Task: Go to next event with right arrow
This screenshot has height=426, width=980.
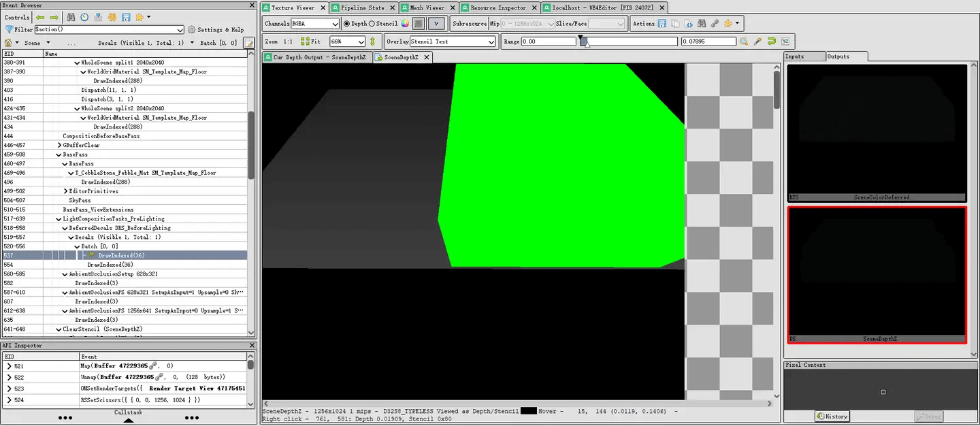Action: pyautogui.click(x=52, y=17)
